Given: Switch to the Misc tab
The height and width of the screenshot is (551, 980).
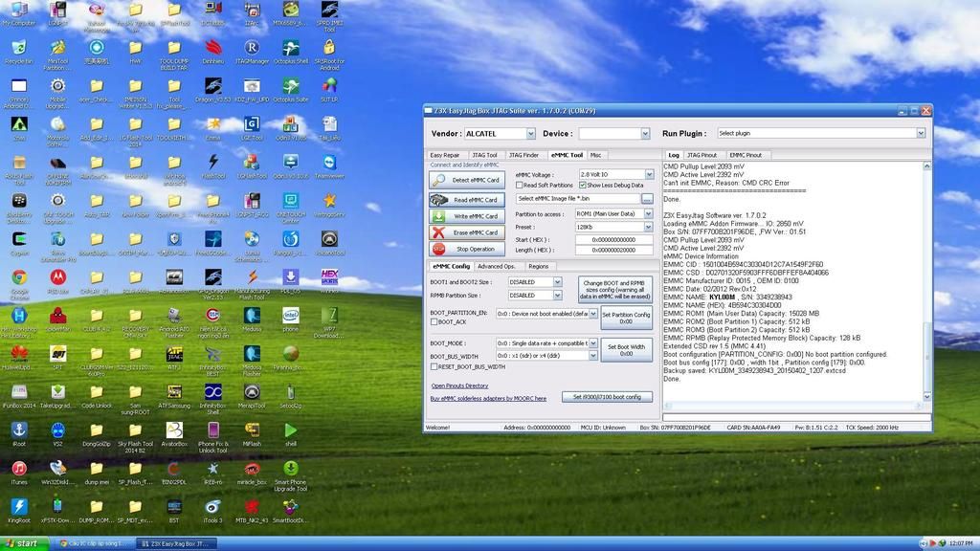Looking at the screenshot, I should [x=595, y=155].
